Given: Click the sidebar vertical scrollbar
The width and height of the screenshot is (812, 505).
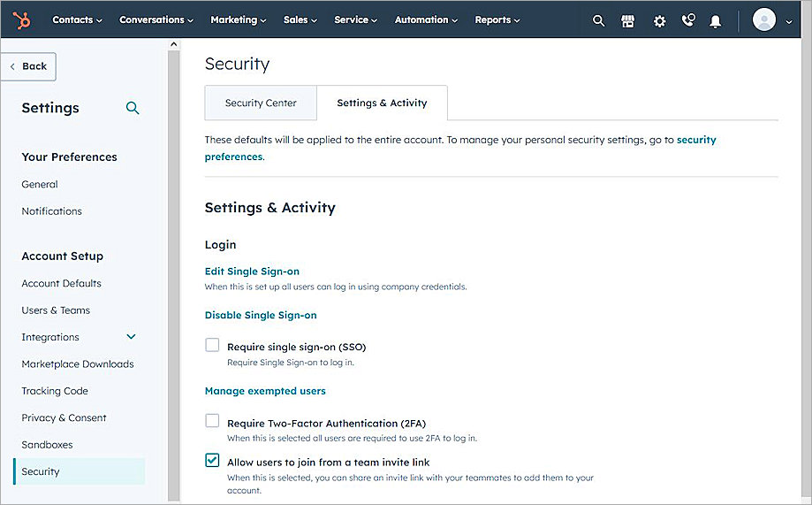Looking at the screenshot, I should [173, 265].
